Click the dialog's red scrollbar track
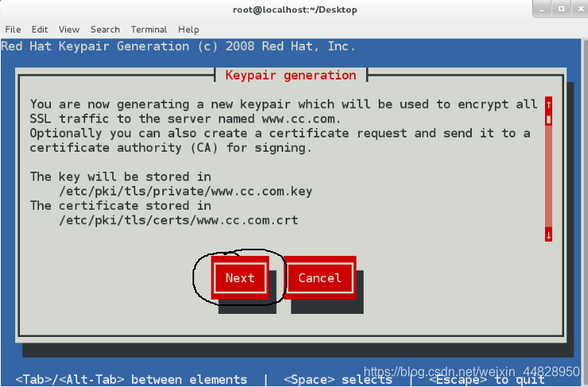 (x=549, y=176)
